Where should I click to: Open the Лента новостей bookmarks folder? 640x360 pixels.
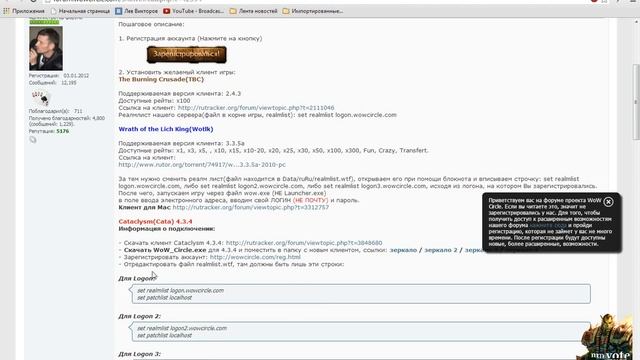pos(253,11)
